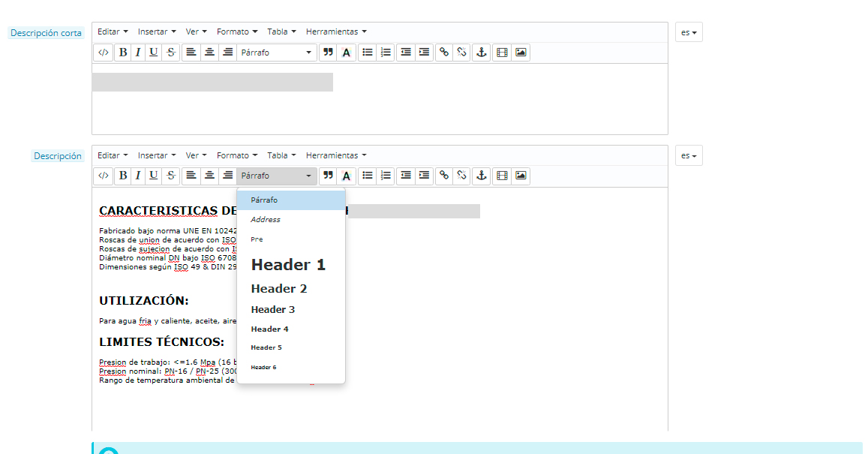
Task: Toggle strikethrough in Descripción corta editor
Action: coord(171,53)
